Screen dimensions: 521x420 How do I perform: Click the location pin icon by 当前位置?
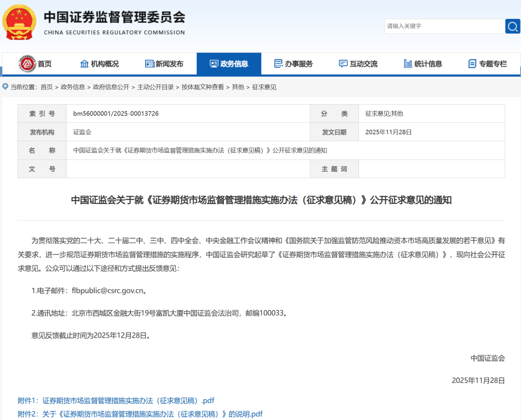coord(5,87)
